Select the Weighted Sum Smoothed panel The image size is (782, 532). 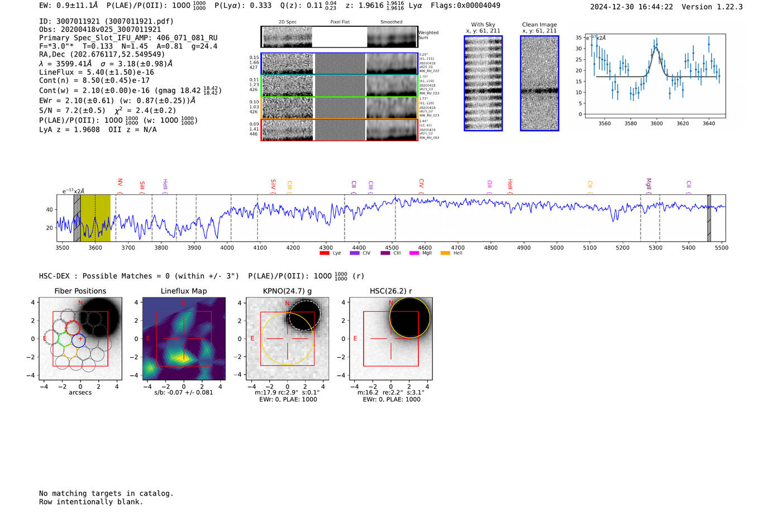(392, 37)
